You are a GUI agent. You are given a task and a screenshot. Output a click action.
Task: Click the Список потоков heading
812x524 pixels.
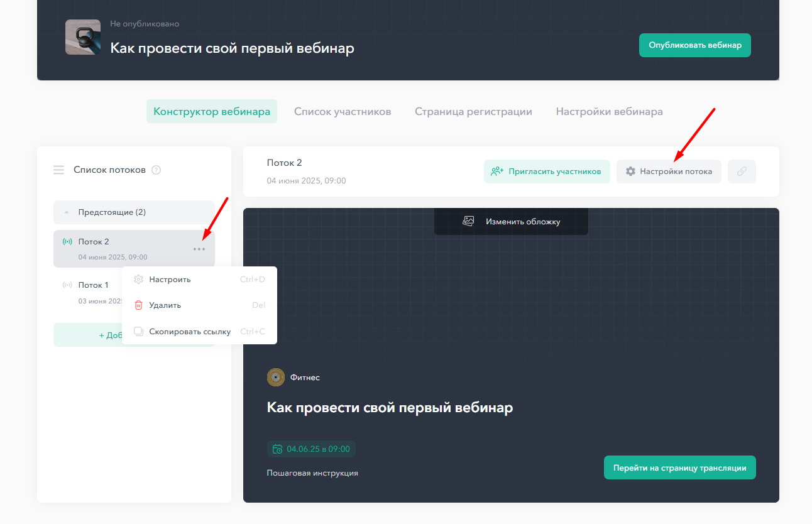point(109,170)
